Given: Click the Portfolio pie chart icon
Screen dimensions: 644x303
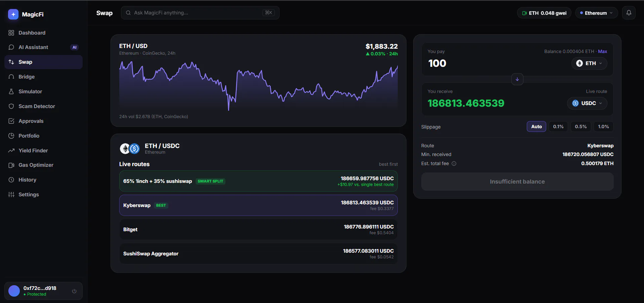Looking at the screenshot, I should click(11, 136).
